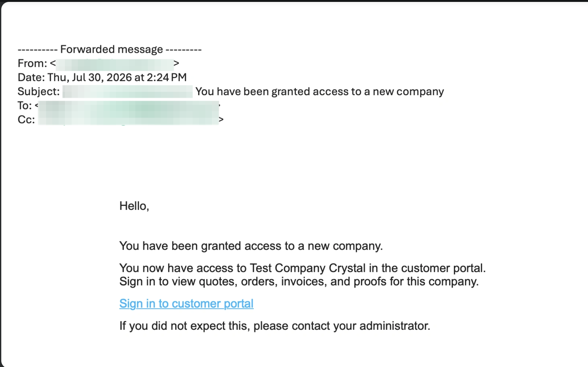Click the To: field label
The width and height of the screenshot is (588, 367).
pyautogui.click(x=24, y=106)
